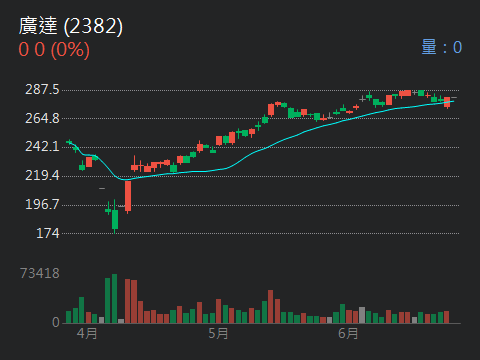The width and height of the screenshot is (480, 360).
Task: Click the stock title 廣達 (2382)
Action: coord(71,26)
